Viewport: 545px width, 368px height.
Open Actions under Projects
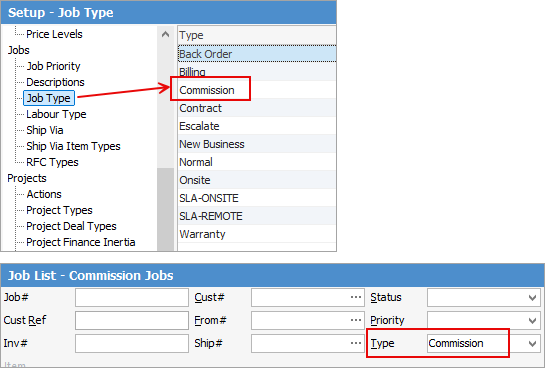44,194
